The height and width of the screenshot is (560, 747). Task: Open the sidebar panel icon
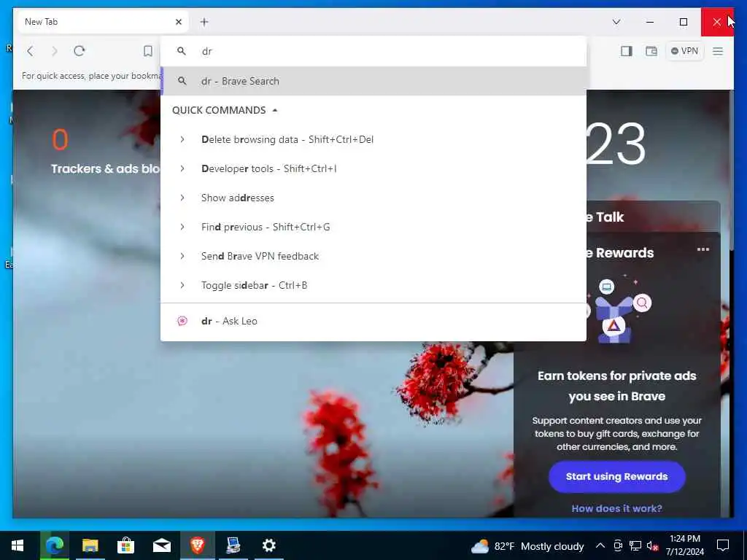(626, 51)
